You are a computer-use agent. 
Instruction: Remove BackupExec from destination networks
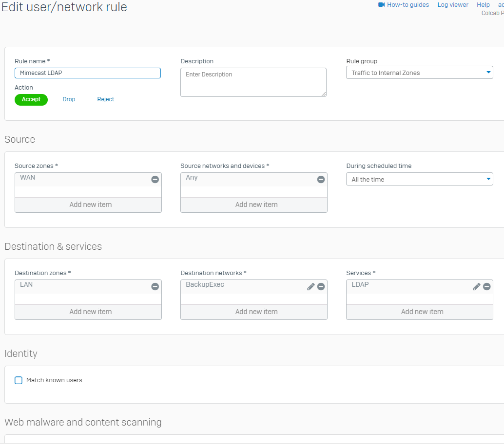[321, 287]
